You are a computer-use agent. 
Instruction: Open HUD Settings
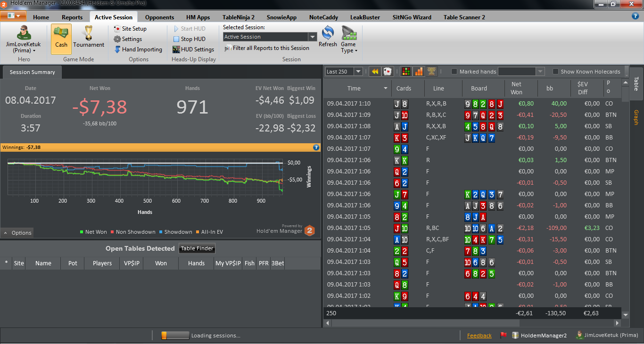[193, 49]
